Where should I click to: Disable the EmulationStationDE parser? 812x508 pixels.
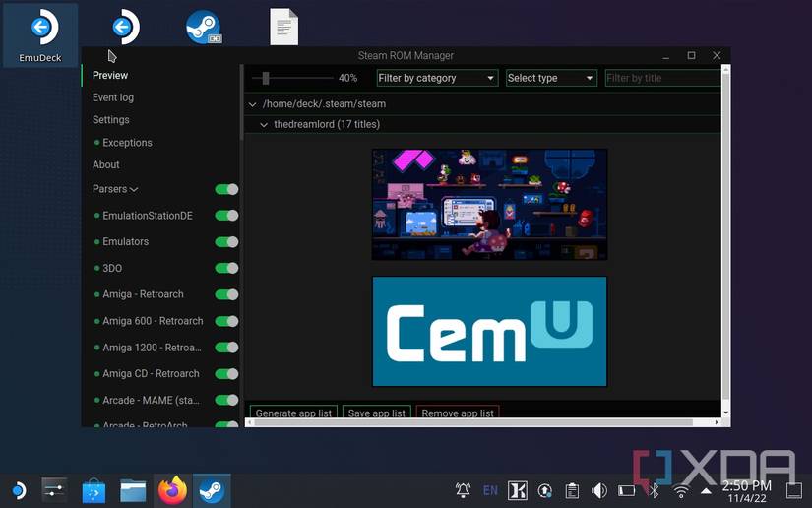[x=226, y=216]
